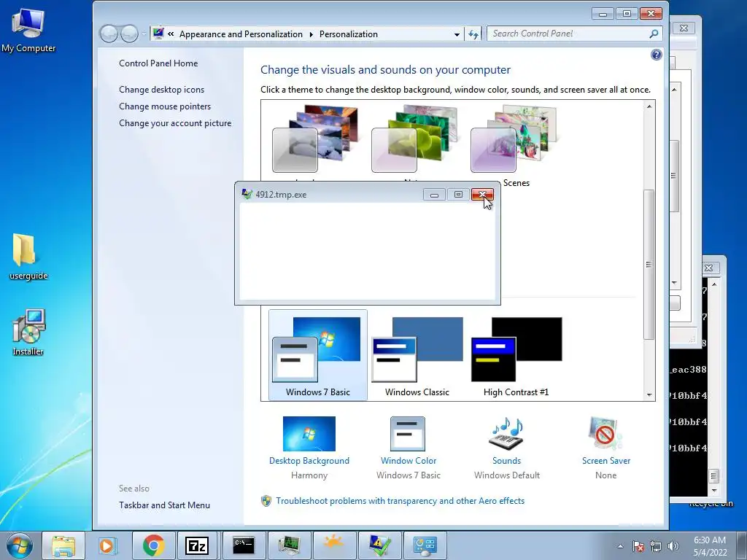Launch the Installer desktop icon

point(28,332)
